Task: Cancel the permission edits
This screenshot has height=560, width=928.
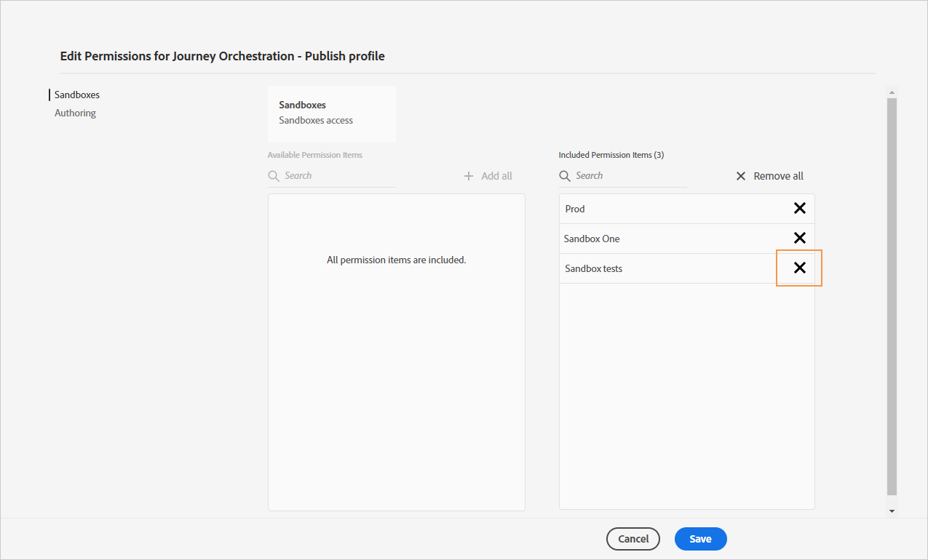Action: click(632, 539)
